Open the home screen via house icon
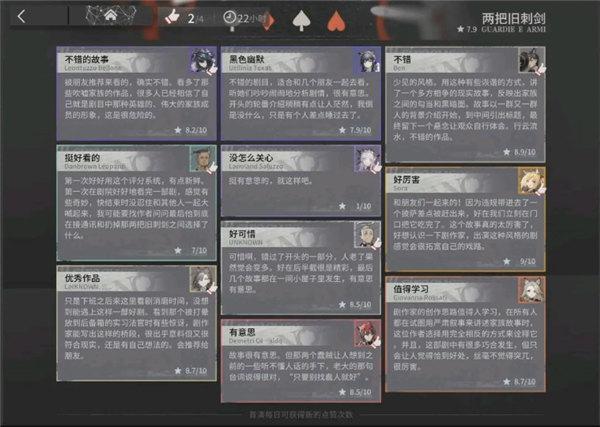Screen dimensions: 600x427 [x=111, y=15]
